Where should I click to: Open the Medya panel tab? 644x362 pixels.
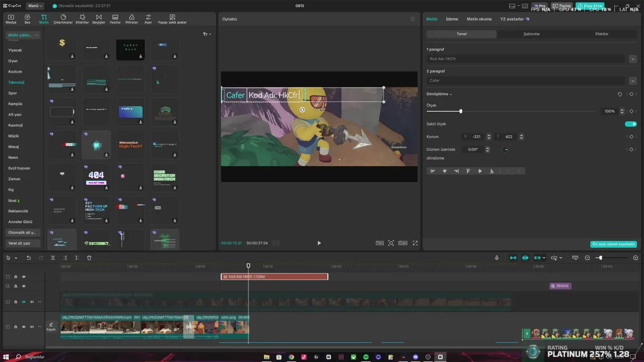[x=11, y=19]
